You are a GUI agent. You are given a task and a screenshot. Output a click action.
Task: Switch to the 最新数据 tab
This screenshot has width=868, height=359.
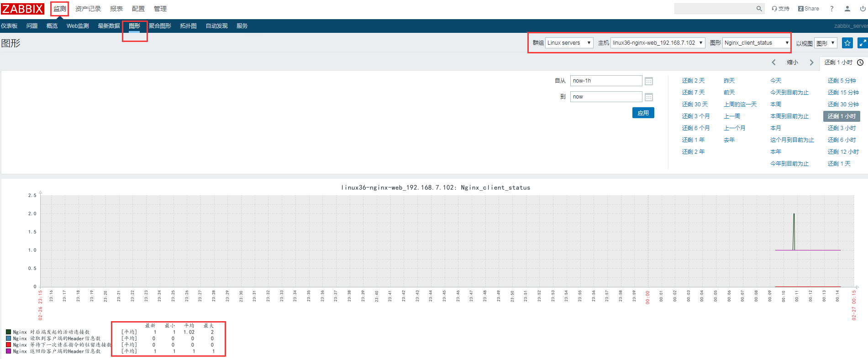109,26
